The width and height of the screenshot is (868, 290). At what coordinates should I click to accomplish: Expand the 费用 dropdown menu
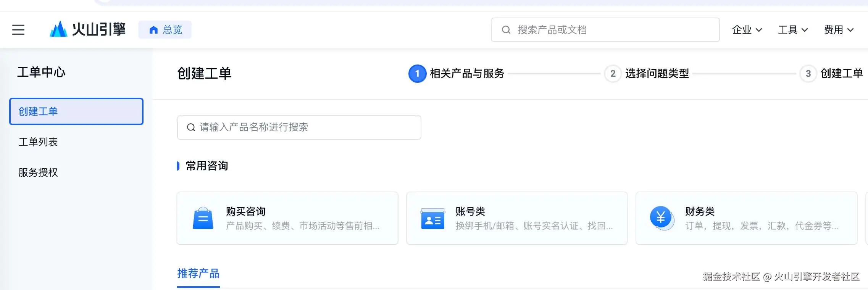pyautogui.click(x=839, y=30)
